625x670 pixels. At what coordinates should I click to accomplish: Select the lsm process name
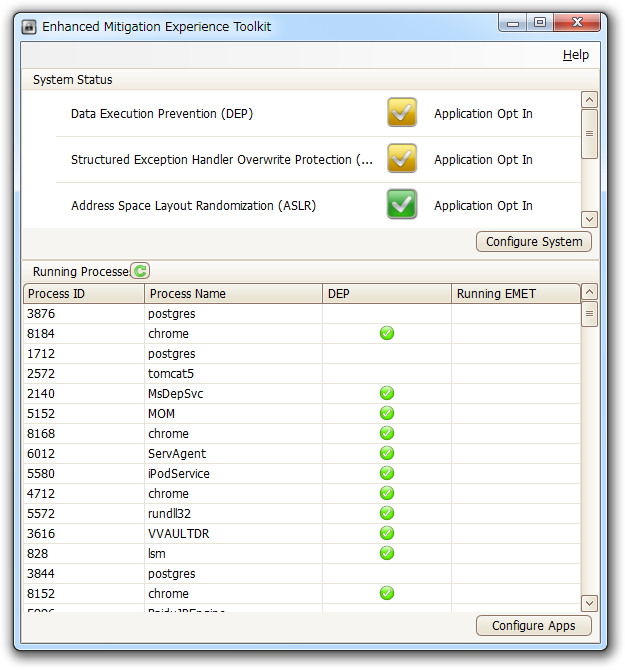156,553
